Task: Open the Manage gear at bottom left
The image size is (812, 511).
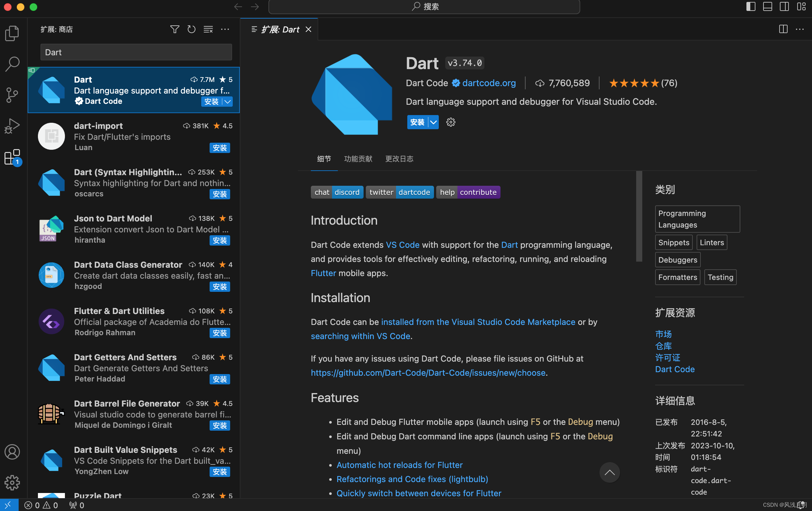Action: coord(12,483)
